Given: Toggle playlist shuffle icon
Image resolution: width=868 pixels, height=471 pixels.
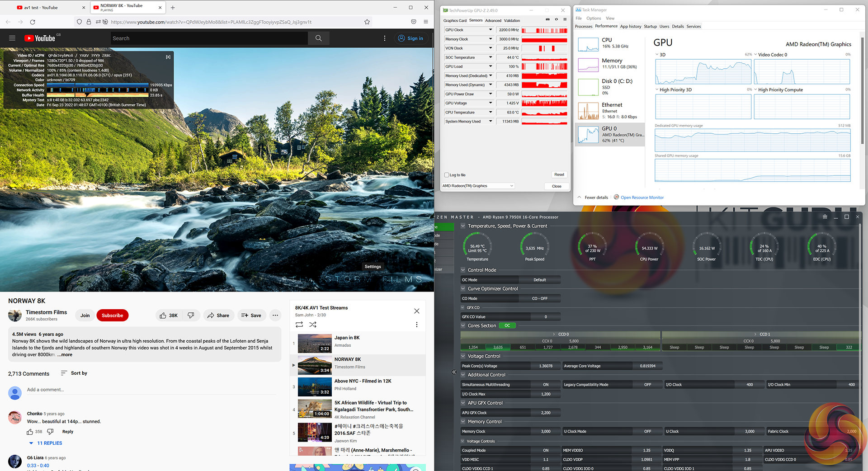Looking at the screenshot, I should pyautogui.click(x=313, y=325).
